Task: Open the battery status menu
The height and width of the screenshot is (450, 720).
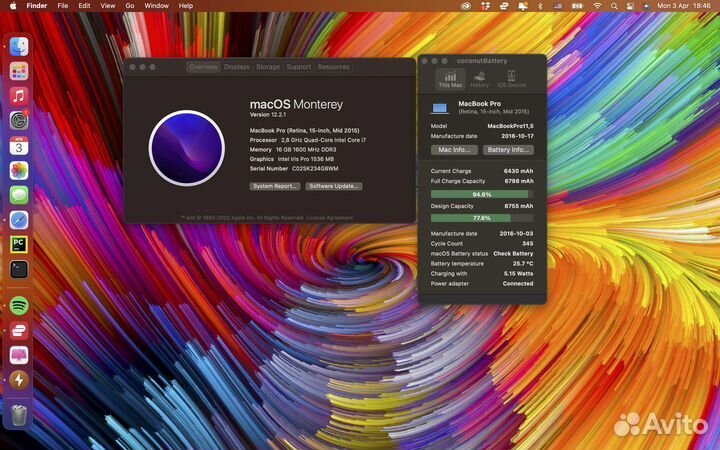Action: coord(577,6)
